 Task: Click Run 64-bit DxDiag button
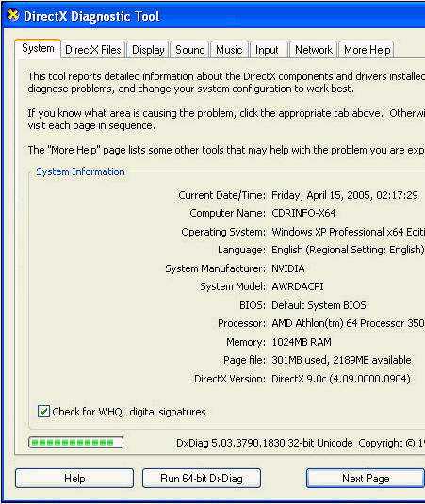202,479
